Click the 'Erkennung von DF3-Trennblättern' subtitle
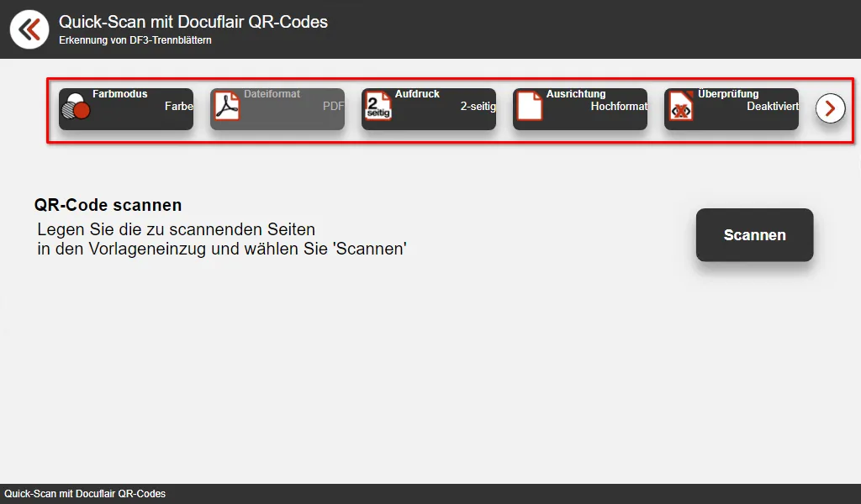Image resolution: width=861 pixels, height=504 pixels. coord(135,39)
